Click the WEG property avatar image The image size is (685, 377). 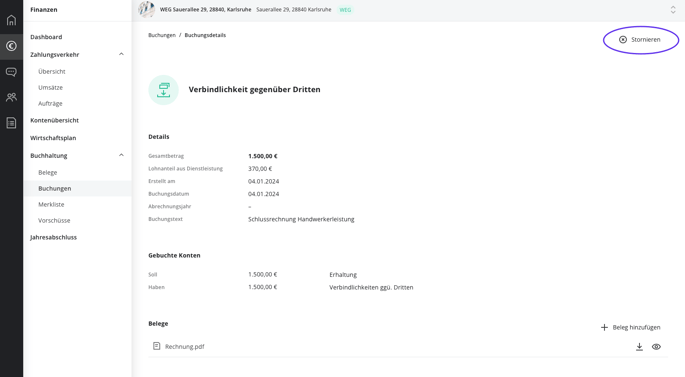pos(147,10)
